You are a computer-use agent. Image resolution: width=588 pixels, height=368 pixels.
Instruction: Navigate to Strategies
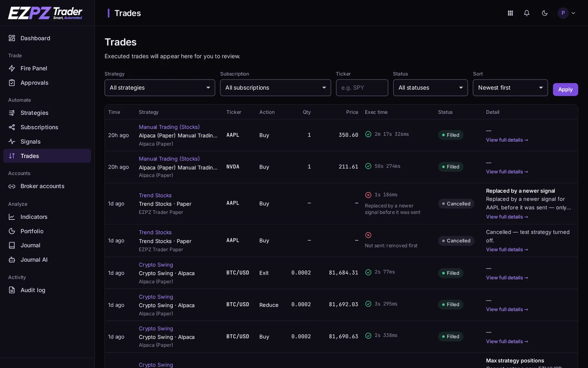(47, 113)
